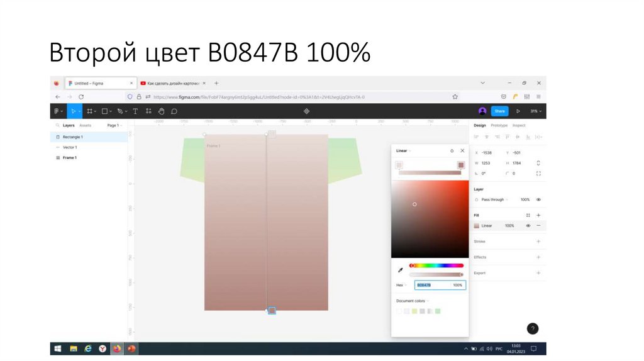Select the Hand tool
The width and height of the screenshot is (644, 361).
162,111
